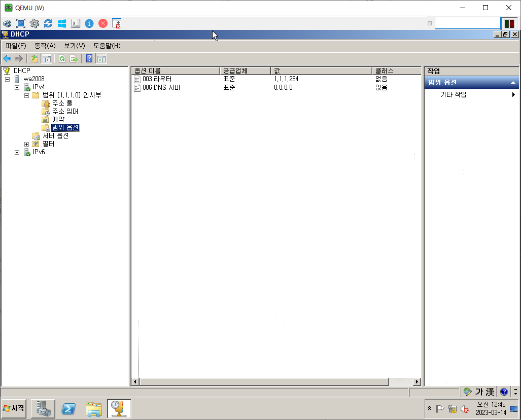Click the 1.1.1.254 value cell
Viewport: 521px width, 420px height.
pyautogui.click(x=286, y=79)
